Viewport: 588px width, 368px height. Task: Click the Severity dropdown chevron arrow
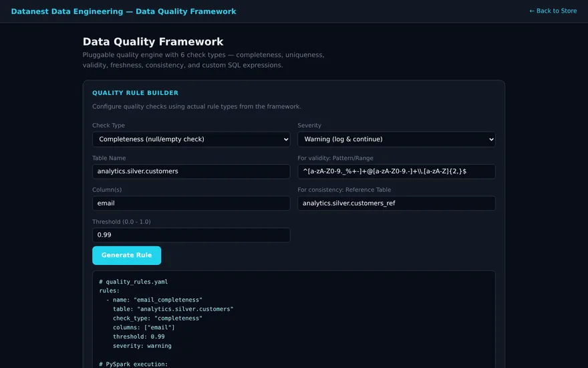click(491, 140)
